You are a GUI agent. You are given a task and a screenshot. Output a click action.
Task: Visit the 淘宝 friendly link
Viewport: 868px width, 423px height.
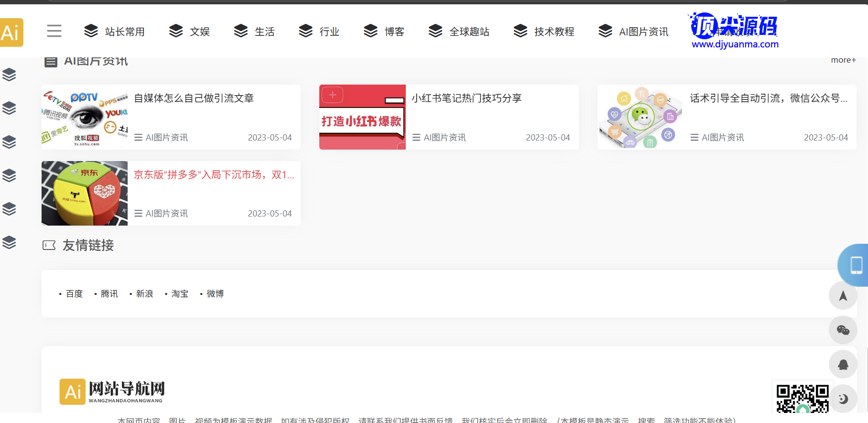tap(180, 294)
